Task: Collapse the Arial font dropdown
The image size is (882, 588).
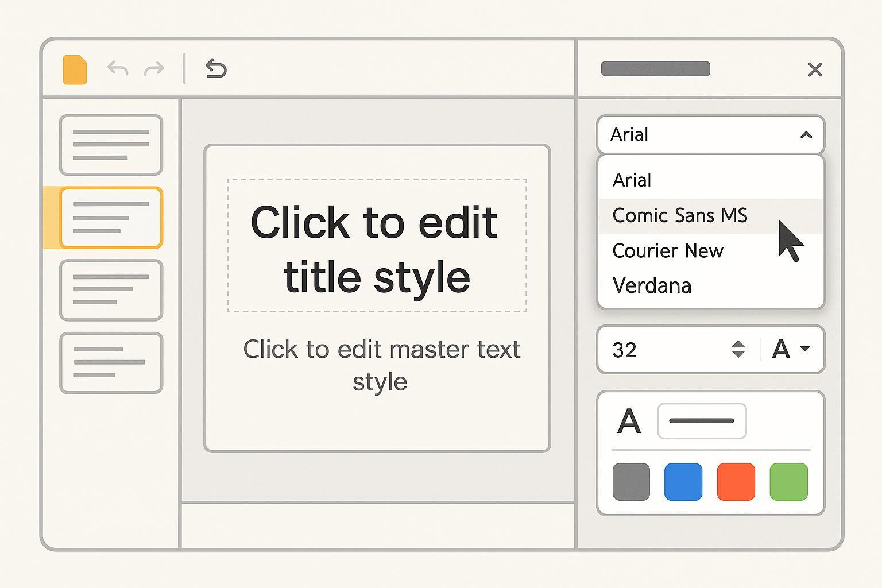Action: 806,135
